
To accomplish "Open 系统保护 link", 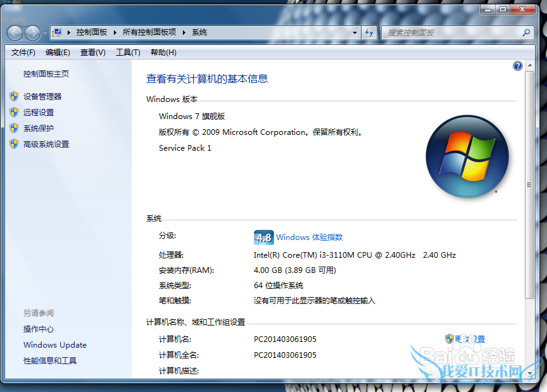I will point(39,129).
